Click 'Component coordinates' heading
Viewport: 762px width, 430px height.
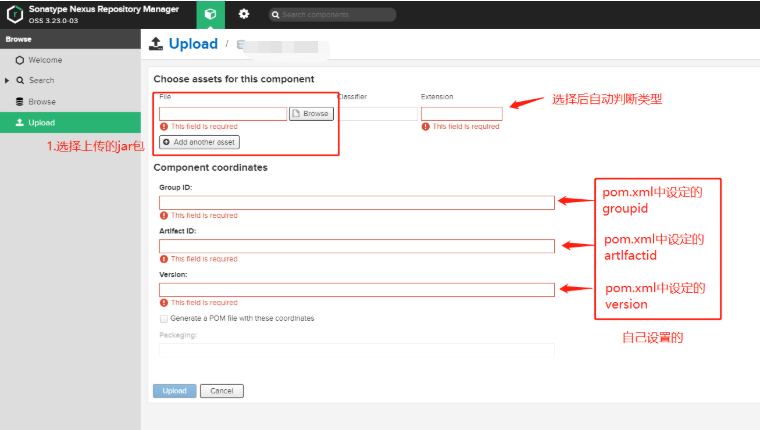coord(210,167)
